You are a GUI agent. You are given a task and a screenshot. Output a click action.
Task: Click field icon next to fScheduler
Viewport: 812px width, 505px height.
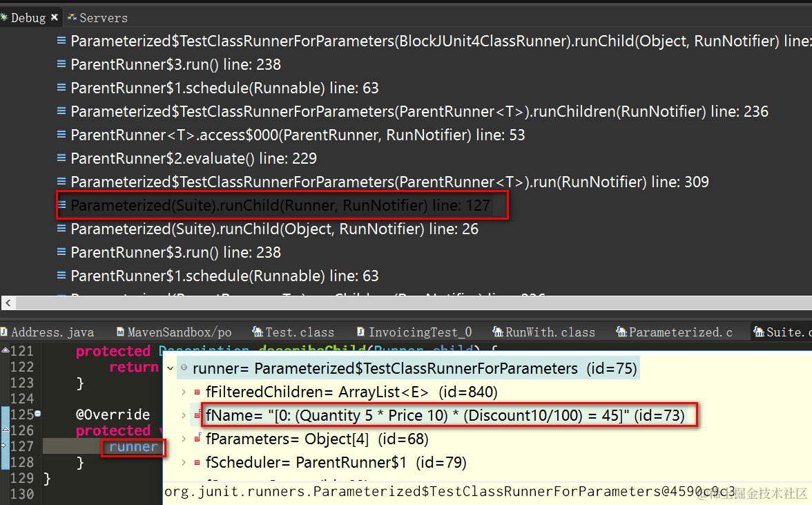pyautogui.click(x=197, y=463)
